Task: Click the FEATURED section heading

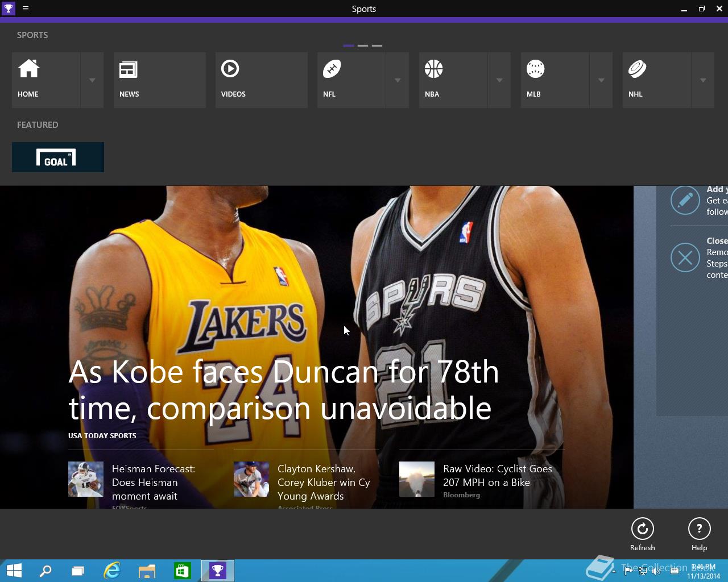Action: [38, 125]
